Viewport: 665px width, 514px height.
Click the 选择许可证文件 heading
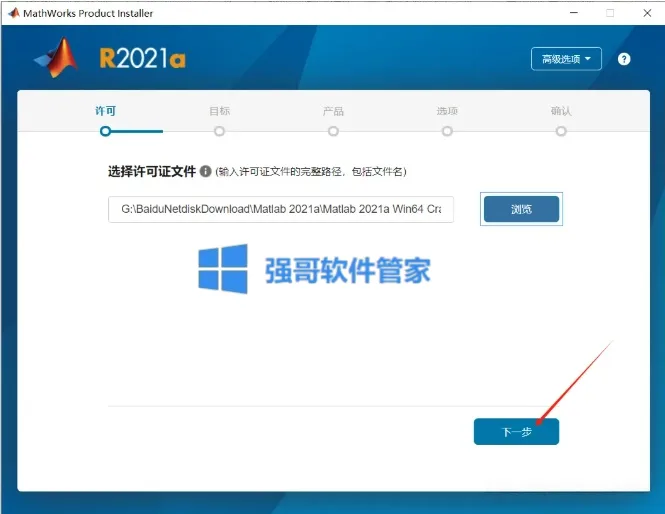pos(152,171)
